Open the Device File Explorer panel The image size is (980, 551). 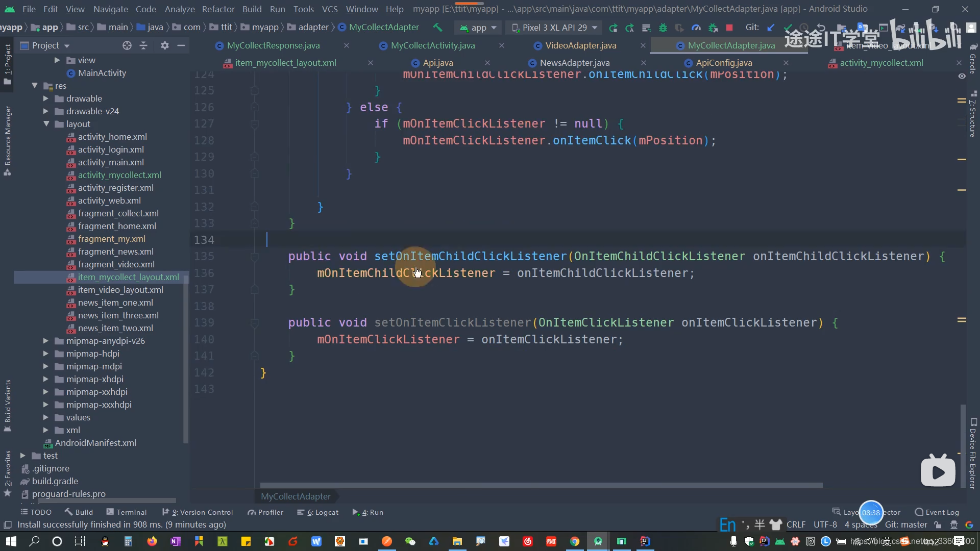click(x=973, y=453)
